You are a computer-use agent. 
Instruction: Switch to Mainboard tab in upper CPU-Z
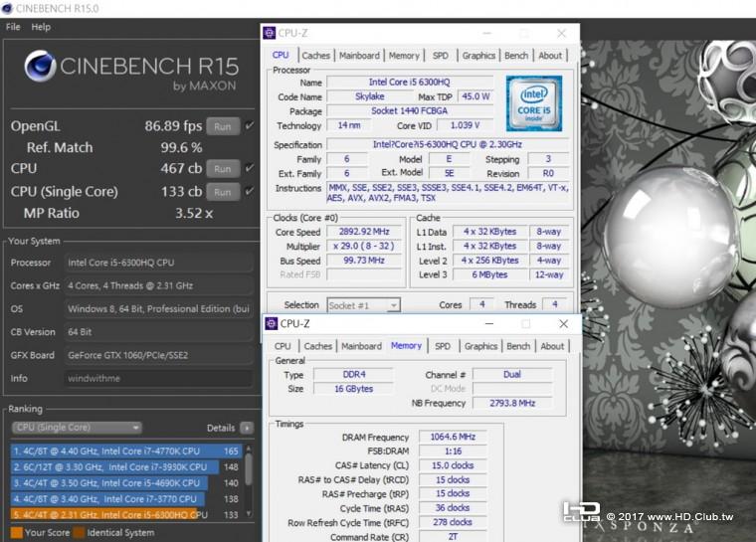tap(359, 56)
